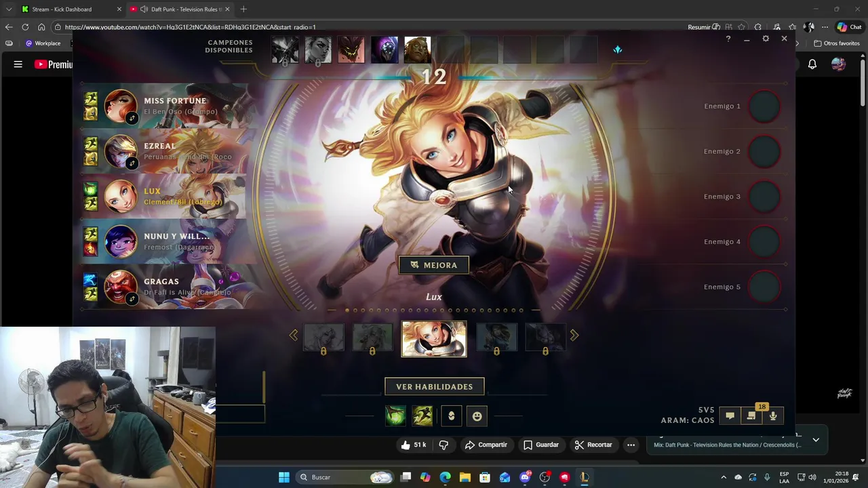Viewport: 868px width, 488px height.
Task: Click Enemigo 1 empty slot circle
Action: tap(764, 106)
